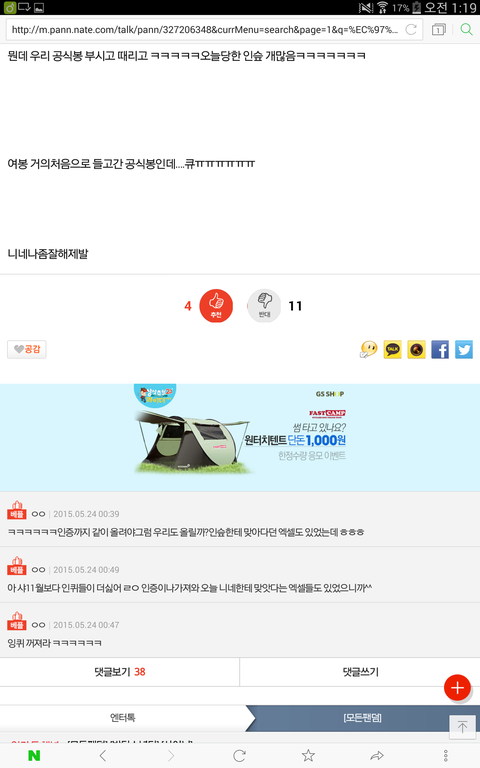This screenshot has width=480, height=768.
Task: Tap the yellow emoticon share icon
Action: (x=368, y=350)
